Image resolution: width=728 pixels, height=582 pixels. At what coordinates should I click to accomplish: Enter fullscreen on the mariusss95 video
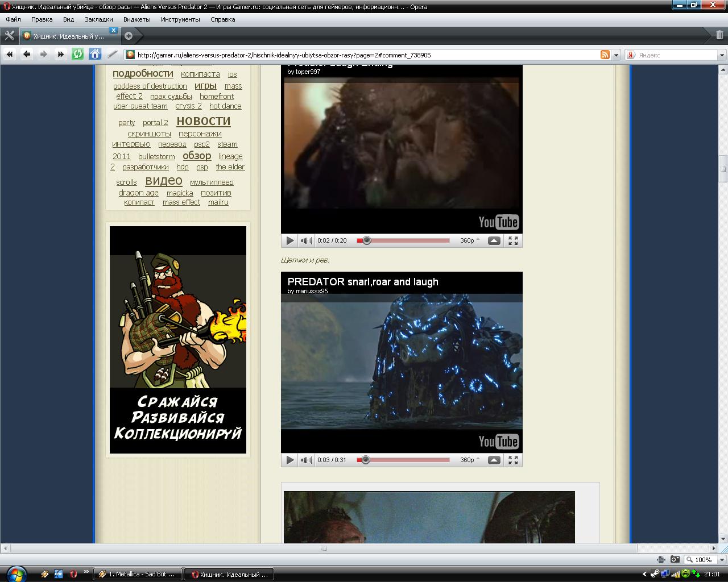coord(513,460)
